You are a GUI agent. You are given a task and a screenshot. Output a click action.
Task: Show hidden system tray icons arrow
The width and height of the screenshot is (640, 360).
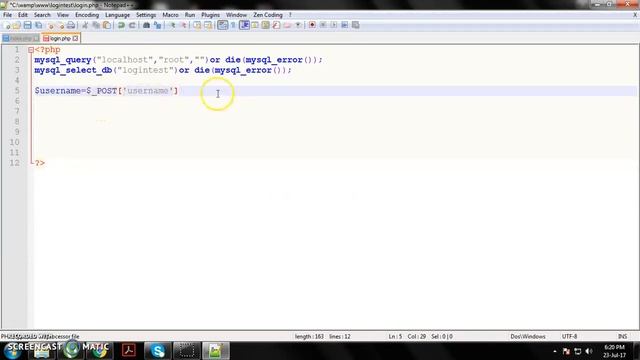tap(554, 351)
